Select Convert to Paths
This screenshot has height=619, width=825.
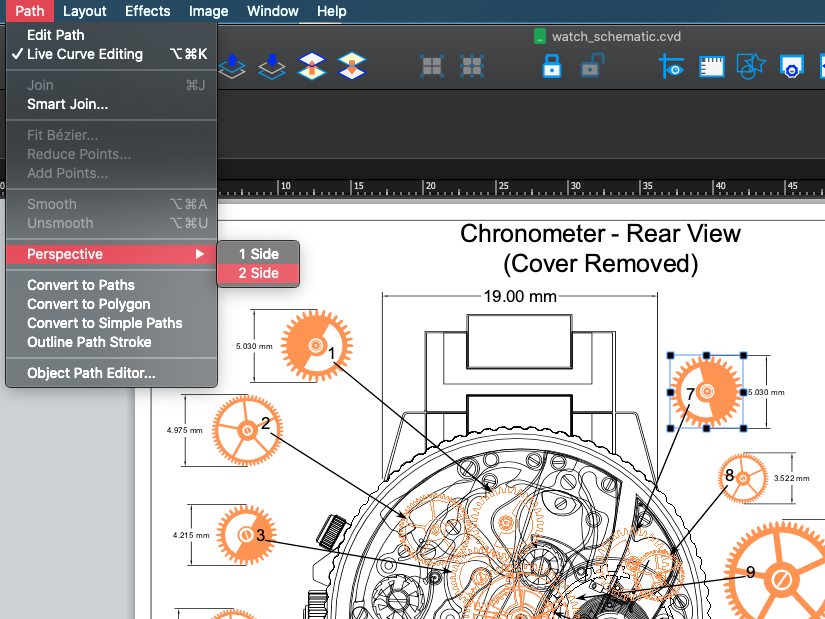pyautogui.click(x=80, y=285)
